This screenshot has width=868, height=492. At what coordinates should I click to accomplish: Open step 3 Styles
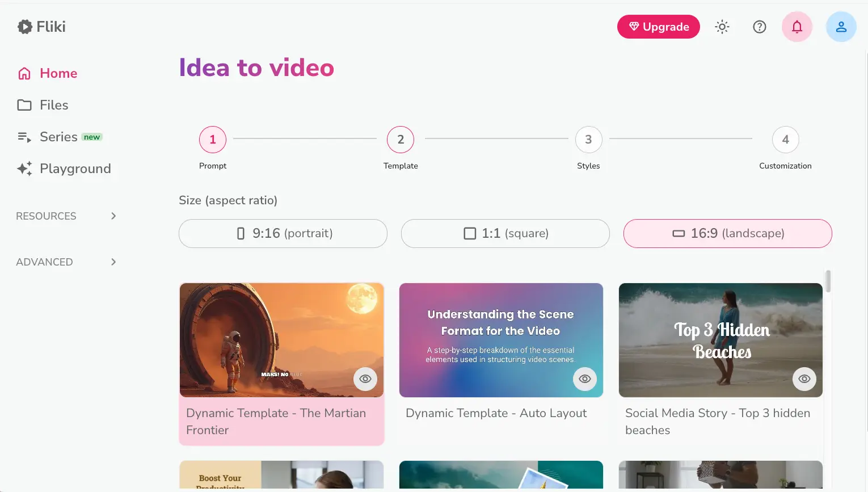(588, 139)
